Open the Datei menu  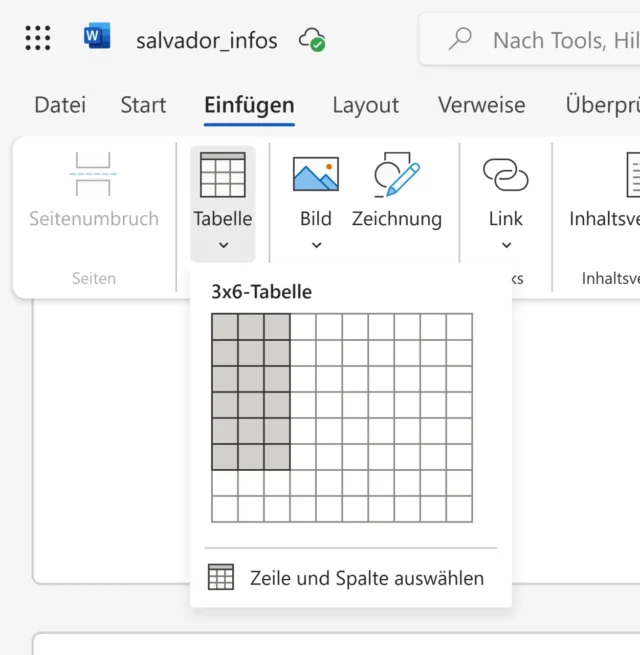tap(60, 105)
